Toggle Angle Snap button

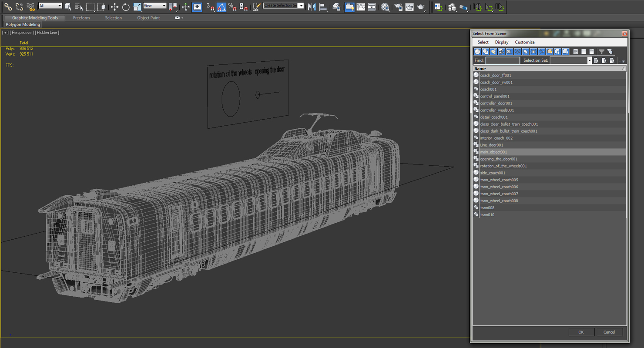point(221,7)
